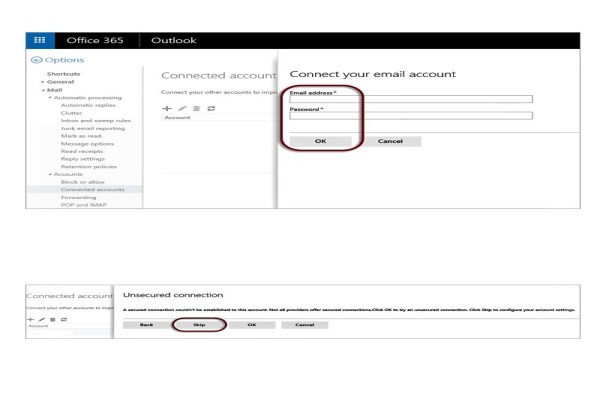Cancel the Connect your email account dialog
Screen dimensions: 600x400
click(x=390, y=141)
